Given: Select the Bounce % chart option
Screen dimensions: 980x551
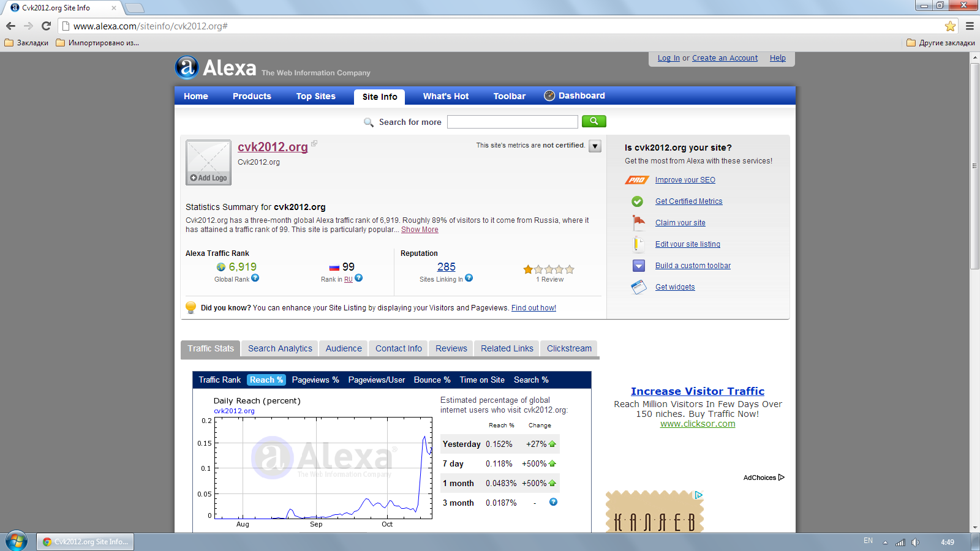Looking at the screenshot, I should tap(432, 380).
